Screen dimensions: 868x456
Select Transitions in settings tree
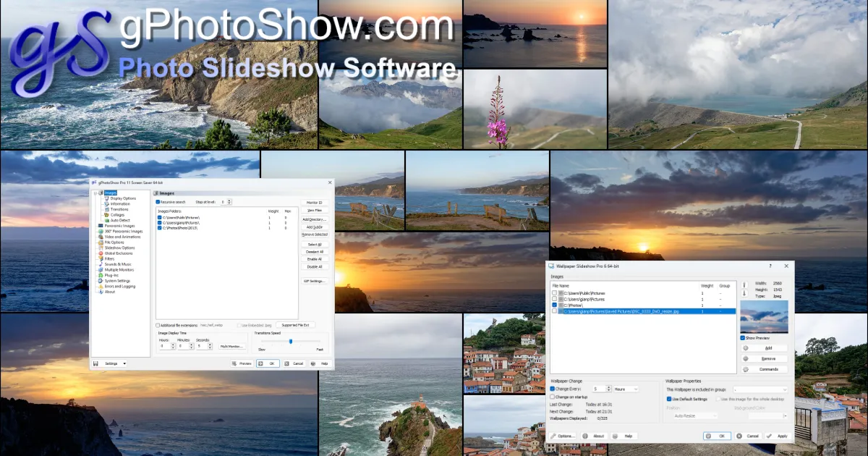tap(119, 209)
